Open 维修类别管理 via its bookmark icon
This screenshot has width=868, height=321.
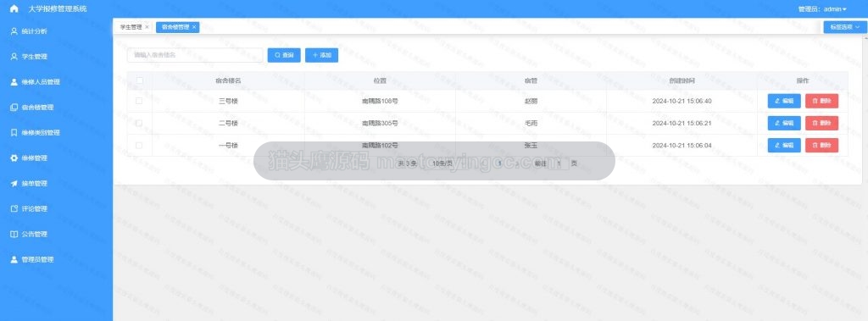pyautogui.click(x=14, y=133)
